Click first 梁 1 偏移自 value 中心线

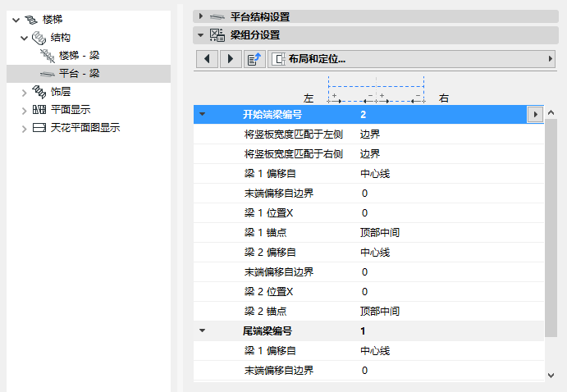point(375,174)
